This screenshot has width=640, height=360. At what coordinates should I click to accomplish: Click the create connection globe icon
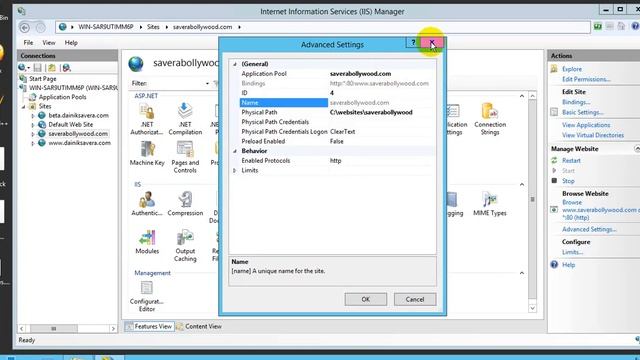click(23, 67)
